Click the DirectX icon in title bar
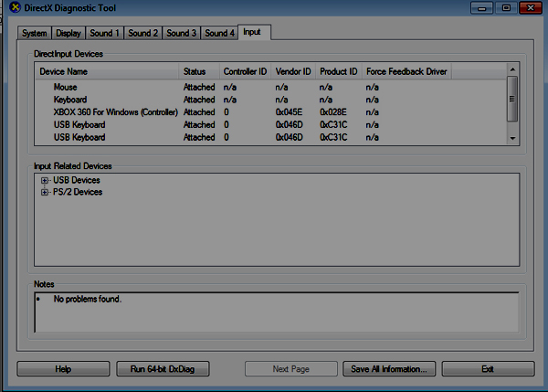Image resolution: width=548 pixels, height=392 pixels. pyautogui.click(x=15, y=7)
